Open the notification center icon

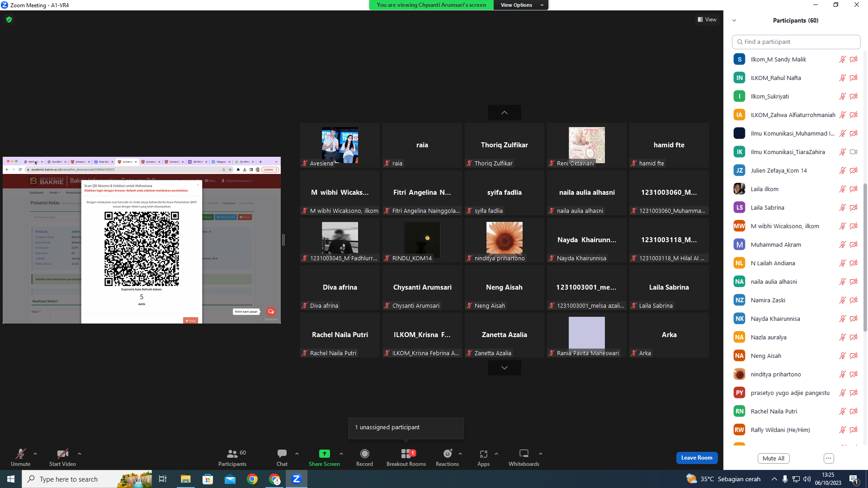[854, 479]
